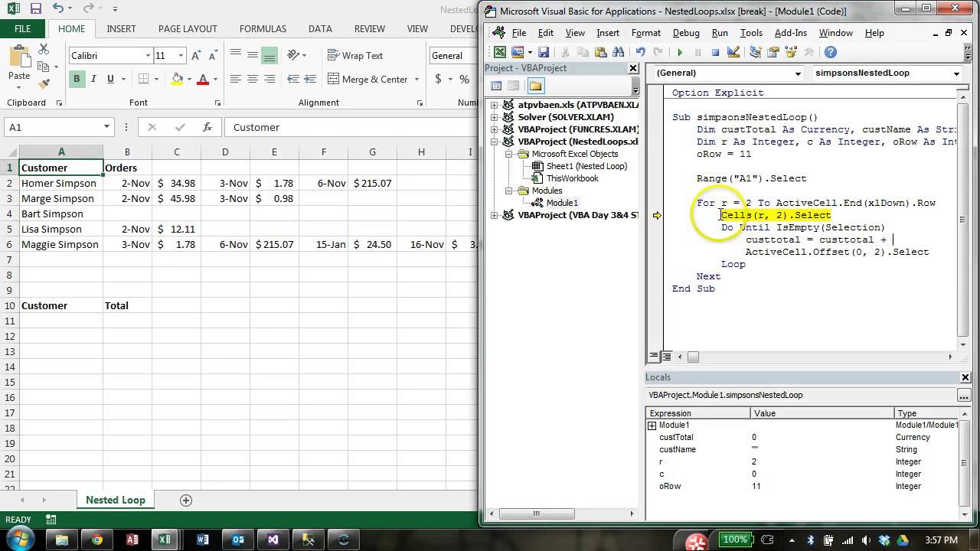980x551 pixels.
Task: Select Sheet1 (Nested Loop) in Project tree
Action: coord(586,166)
